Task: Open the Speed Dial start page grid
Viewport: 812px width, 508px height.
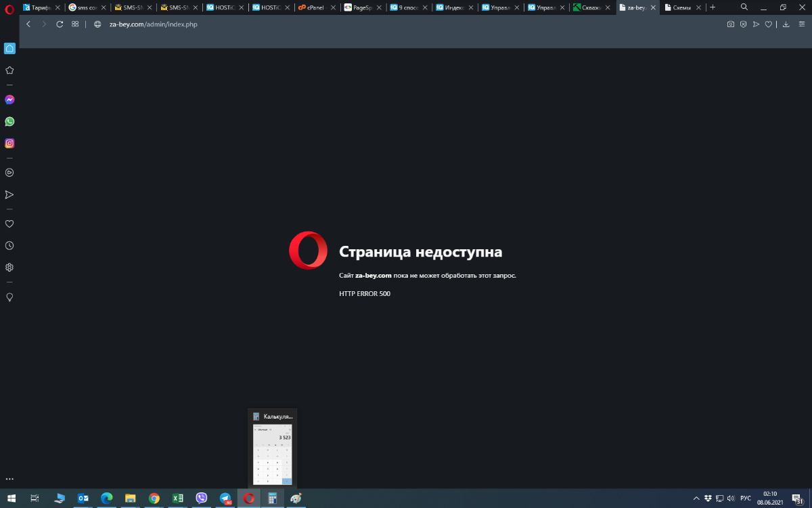Action: (75, 24)
